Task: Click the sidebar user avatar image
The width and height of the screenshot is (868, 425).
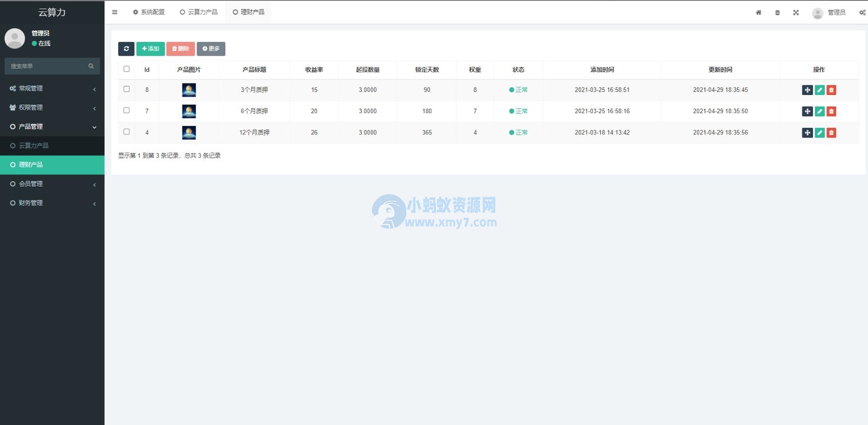Action: tap(15, 38)
